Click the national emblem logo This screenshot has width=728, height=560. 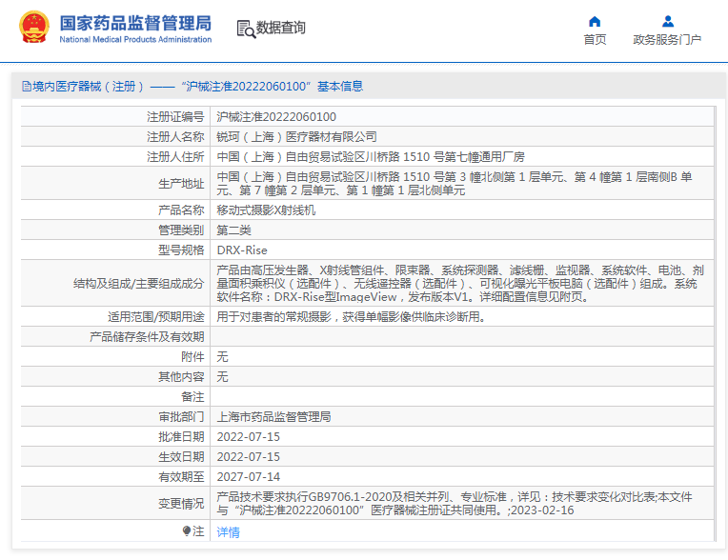pyautogui.click(x=34, y=27)
